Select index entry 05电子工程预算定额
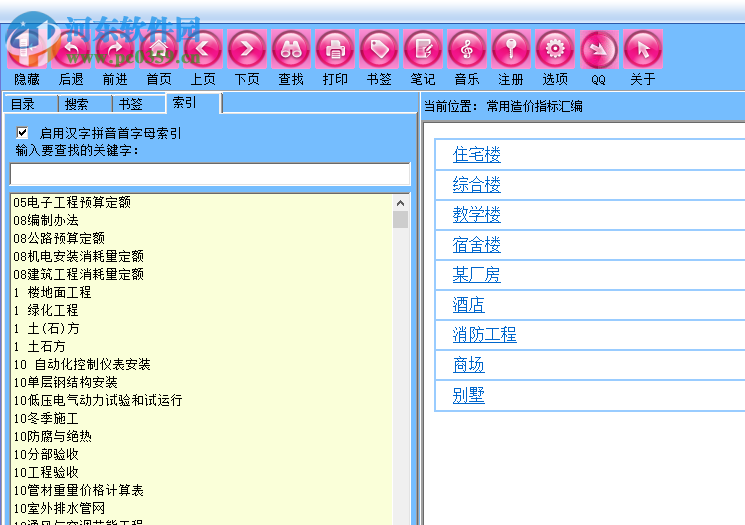 point(72,202)
